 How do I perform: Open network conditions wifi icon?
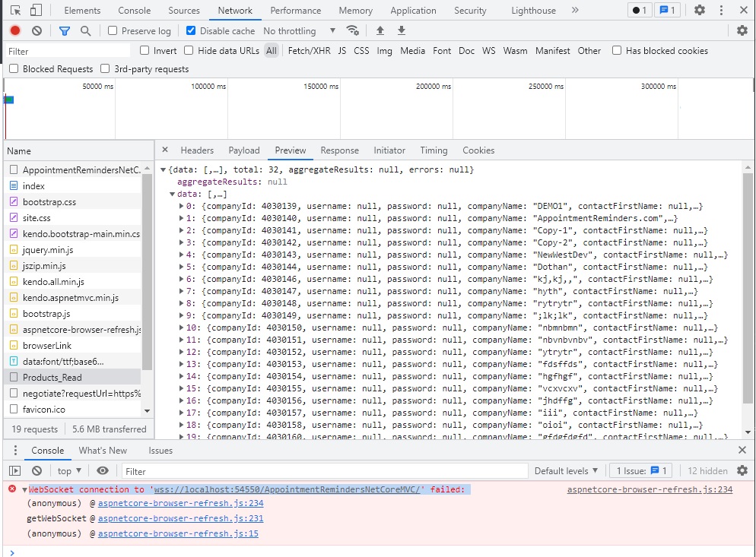point(352,31)
